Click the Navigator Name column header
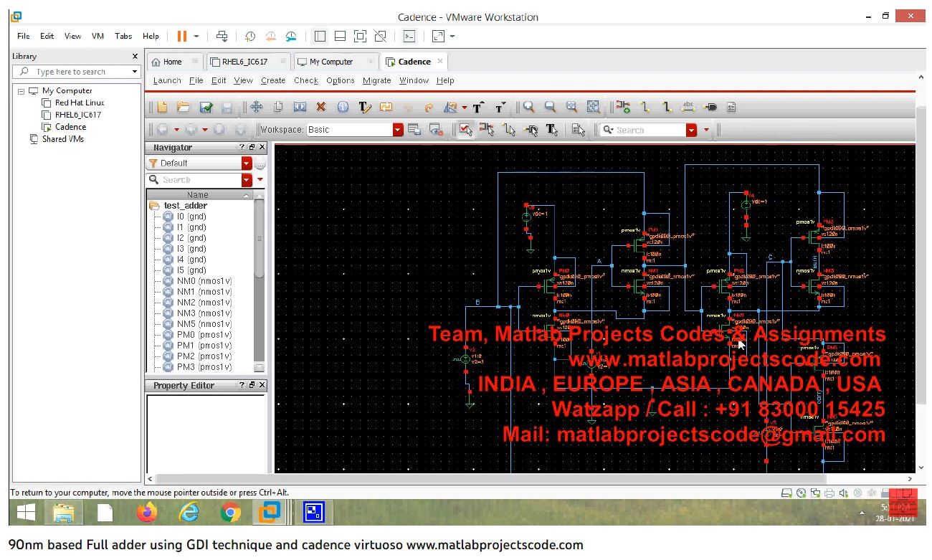This screenshot has width=932, height=560. click(198, 195)
